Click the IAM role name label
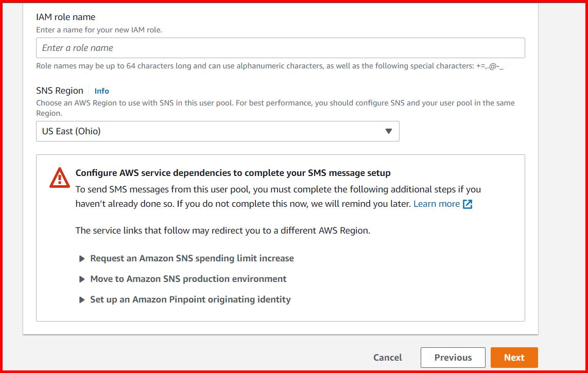588x373 pixels. [65, 17]
